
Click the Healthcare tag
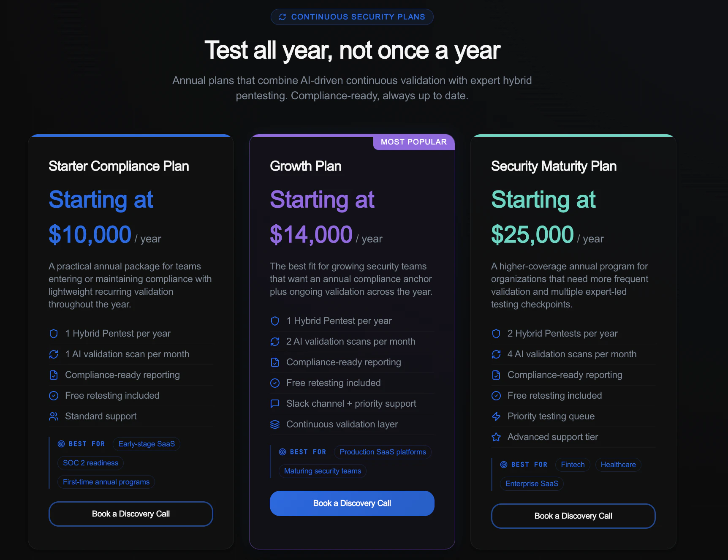click(x=618, y=465)
